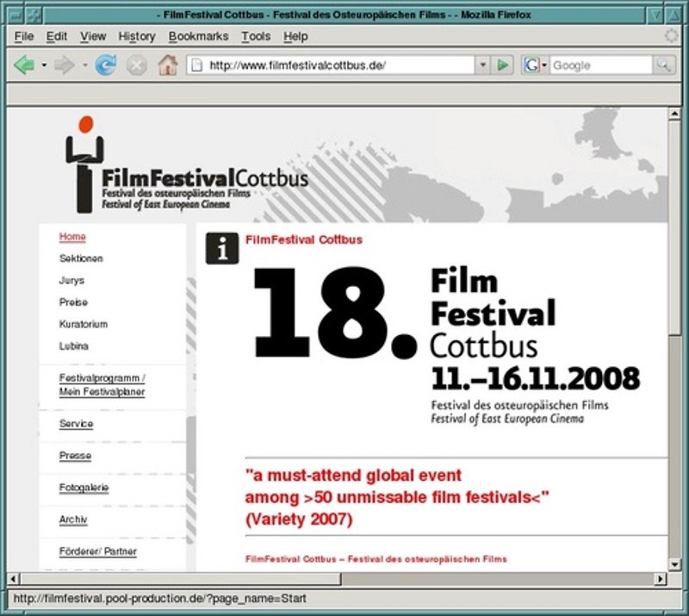
Task: Open the Help menu
Action: coord(295,36)
